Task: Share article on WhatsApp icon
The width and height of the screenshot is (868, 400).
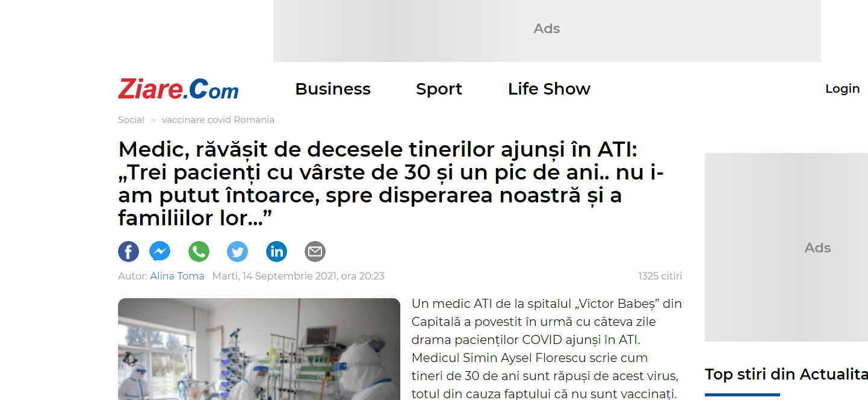Action: [x=199, y=251]
